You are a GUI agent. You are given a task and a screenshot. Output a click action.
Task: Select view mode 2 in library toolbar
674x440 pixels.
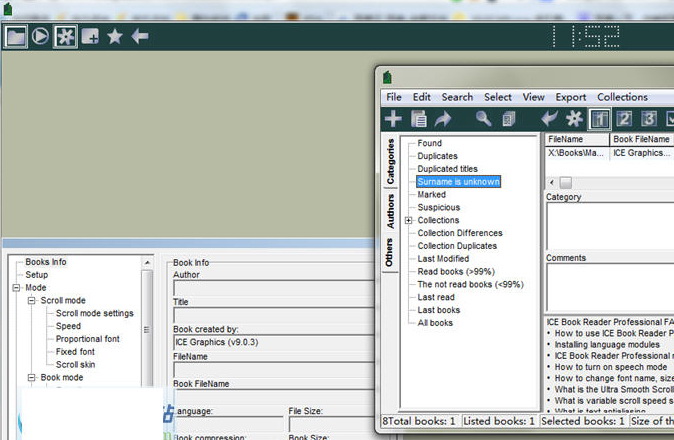tap(624, 119)
